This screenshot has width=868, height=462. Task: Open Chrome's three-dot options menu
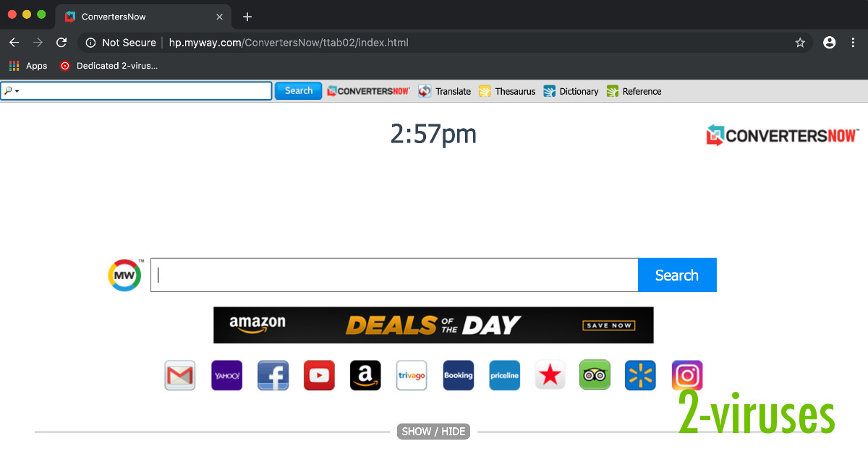(x=854, y=43)
